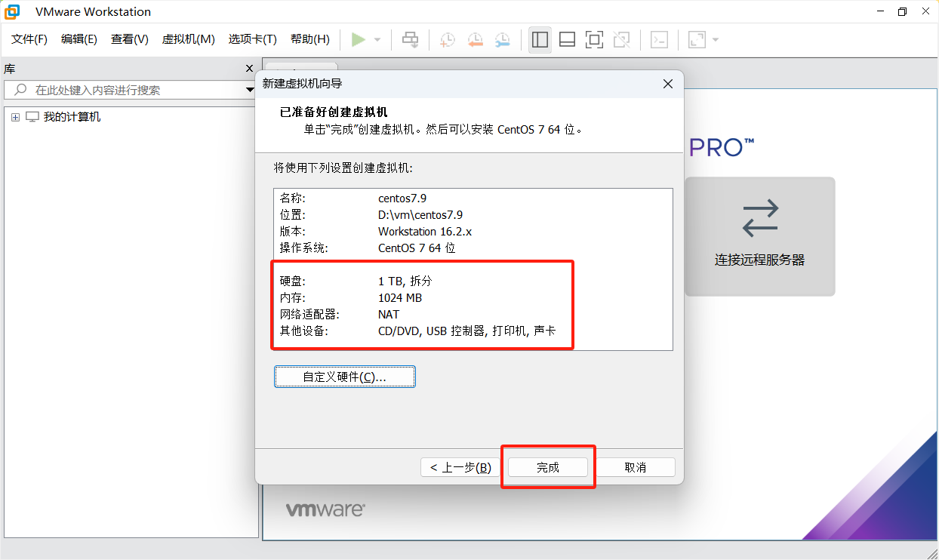Click the 已准备好创建虚拟机 heading

pyautogui.click(x=334, y=112)
